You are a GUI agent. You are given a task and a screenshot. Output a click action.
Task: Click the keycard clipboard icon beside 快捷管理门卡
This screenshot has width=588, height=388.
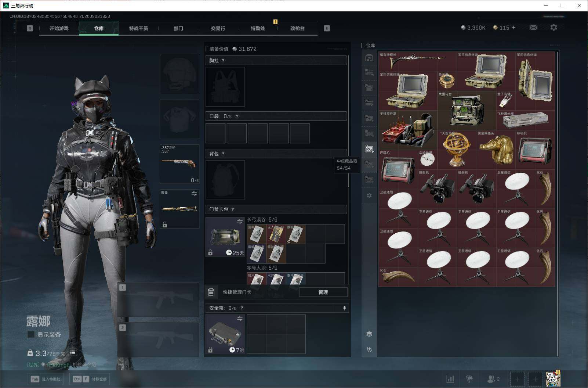coord(211,292)
